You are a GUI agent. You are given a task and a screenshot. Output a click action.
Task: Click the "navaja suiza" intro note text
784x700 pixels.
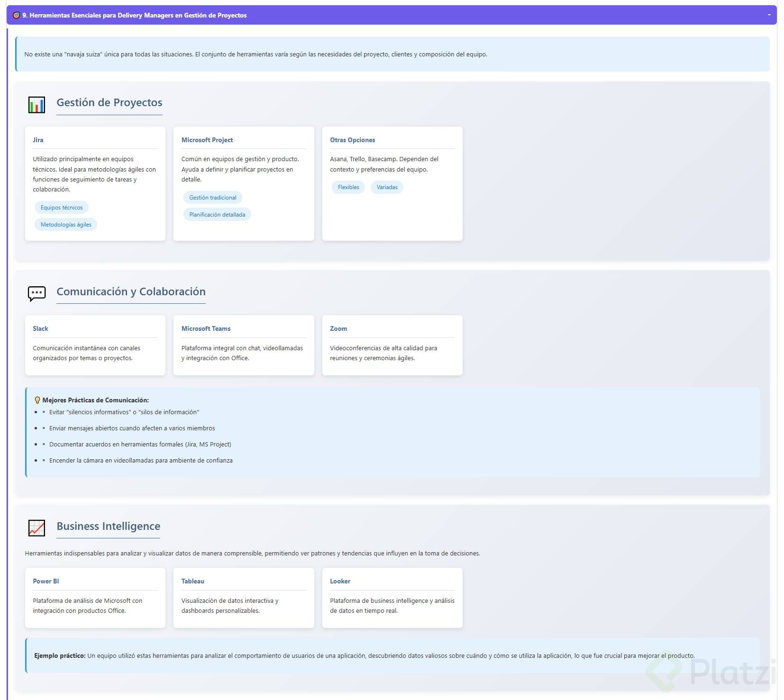coord(256,55)
